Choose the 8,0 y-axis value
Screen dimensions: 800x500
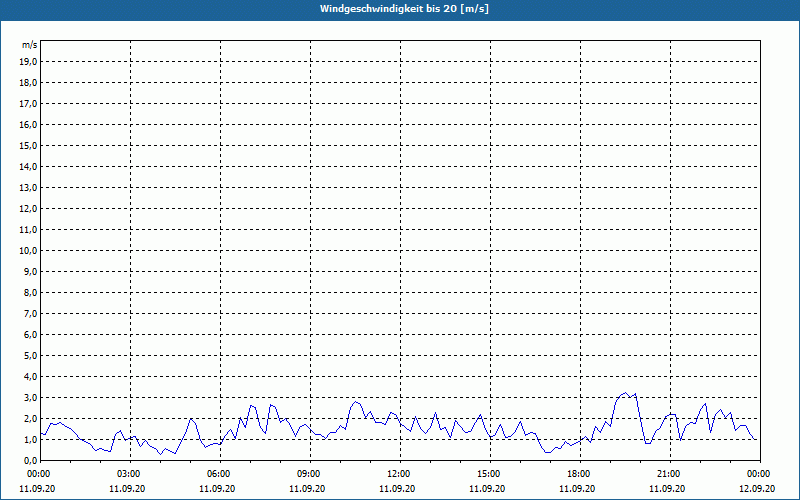pos(30,292)
